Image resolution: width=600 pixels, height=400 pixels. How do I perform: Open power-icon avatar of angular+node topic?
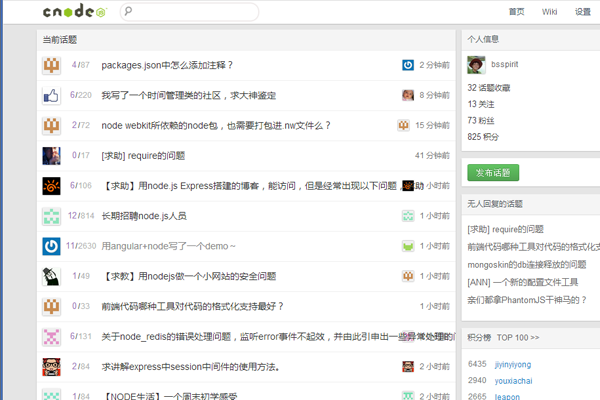[x=51, y=246]
